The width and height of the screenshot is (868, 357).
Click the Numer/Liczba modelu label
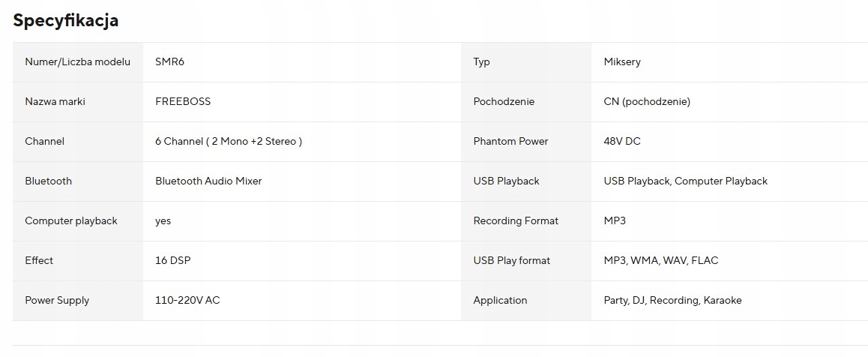pyautogui.click(x=77, y=61)
